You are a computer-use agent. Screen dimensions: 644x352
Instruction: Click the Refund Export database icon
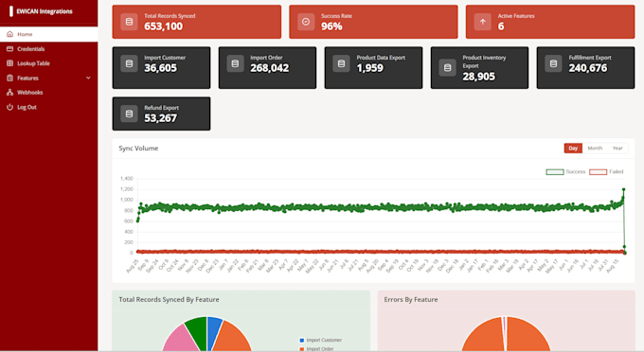tap(129, 114)
